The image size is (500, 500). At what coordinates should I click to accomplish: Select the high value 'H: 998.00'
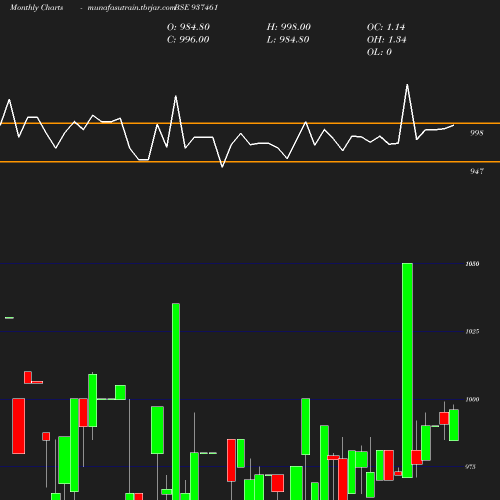click(289, 27)
